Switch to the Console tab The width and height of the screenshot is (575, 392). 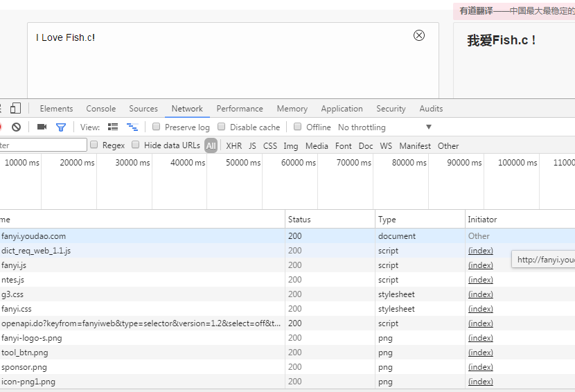[x=101, y=109]
